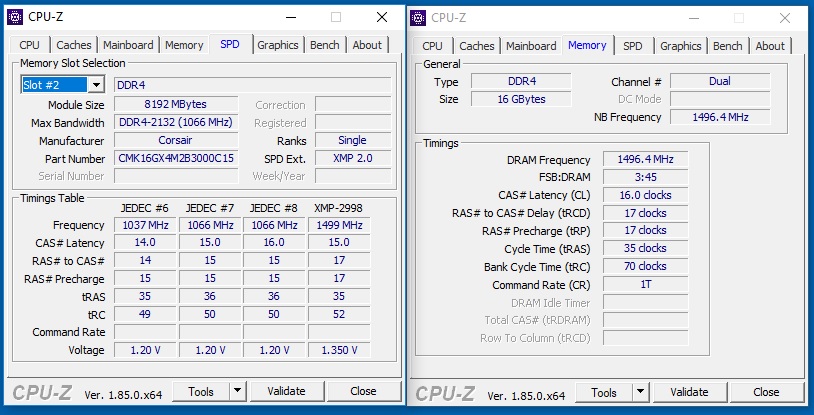
Task: Click the CPU-Z icon in the left window title bar
Action: coord(15,17)
